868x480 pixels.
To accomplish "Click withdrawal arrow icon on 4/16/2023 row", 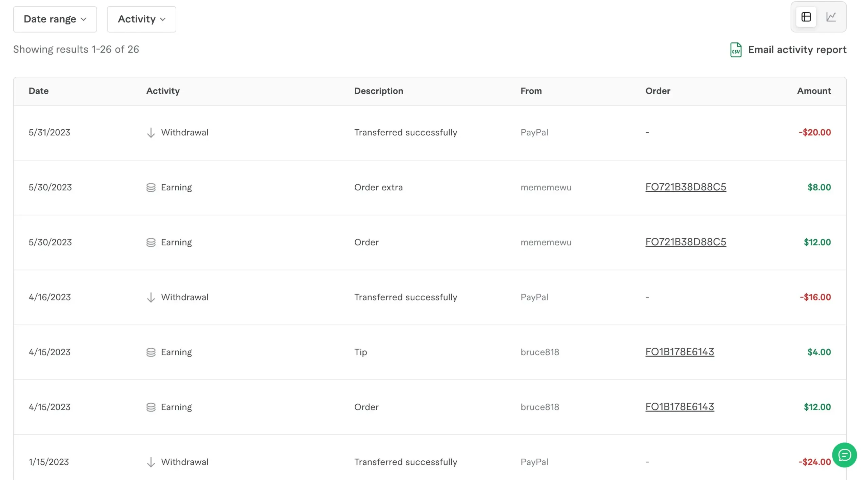I will pyautogui.click(x=151, y=297).
